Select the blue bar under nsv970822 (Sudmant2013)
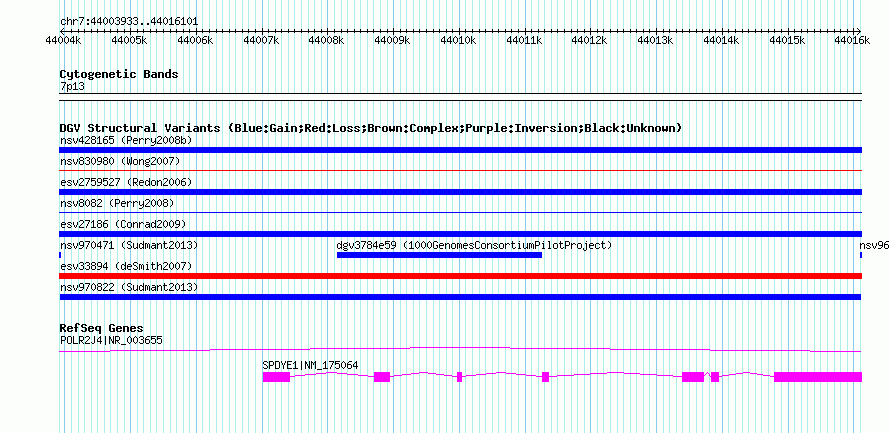Screen dimensions: 890x433 pyautogui.click(x=460, y=297)
